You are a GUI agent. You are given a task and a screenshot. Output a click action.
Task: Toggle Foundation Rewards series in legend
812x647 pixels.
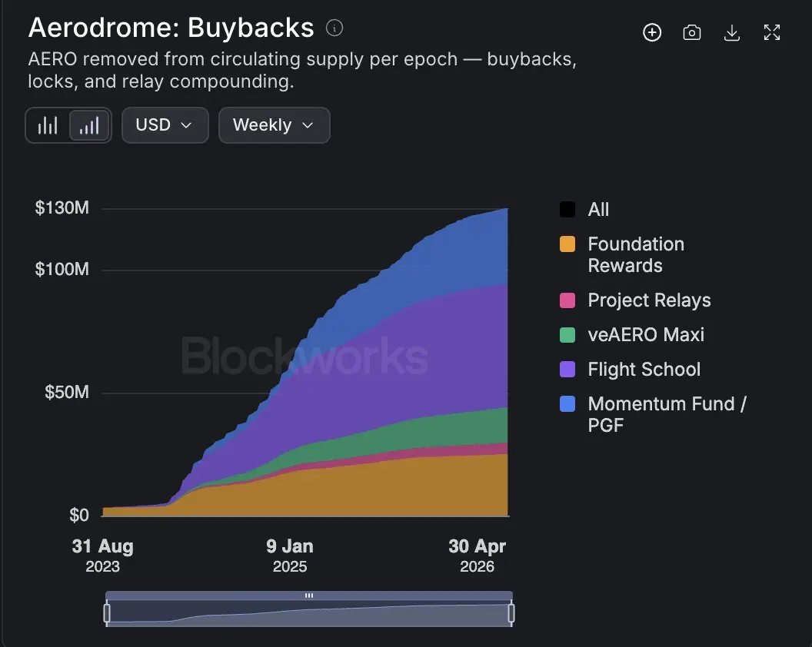point(623,254)
